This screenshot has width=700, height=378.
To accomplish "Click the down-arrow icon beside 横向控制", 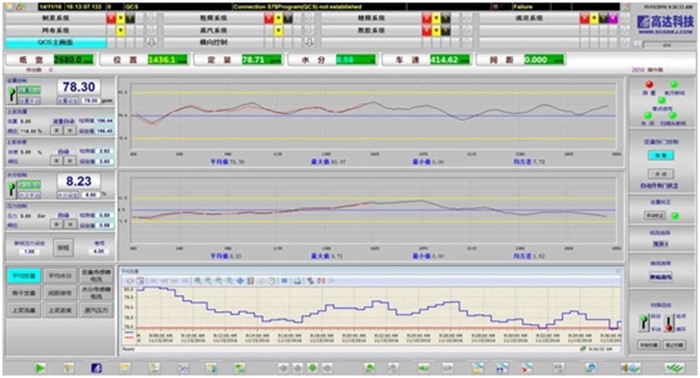I will [309, 42].
